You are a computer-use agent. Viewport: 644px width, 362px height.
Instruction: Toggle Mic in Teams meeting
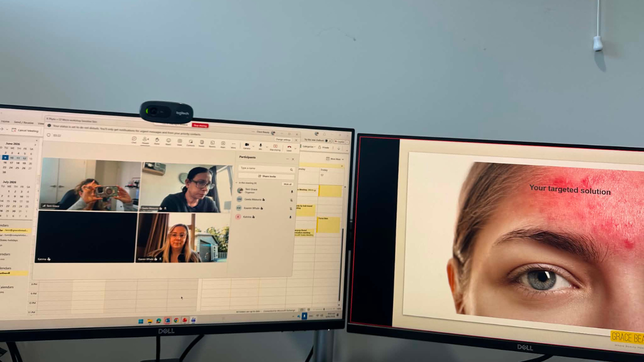[261, 146]
